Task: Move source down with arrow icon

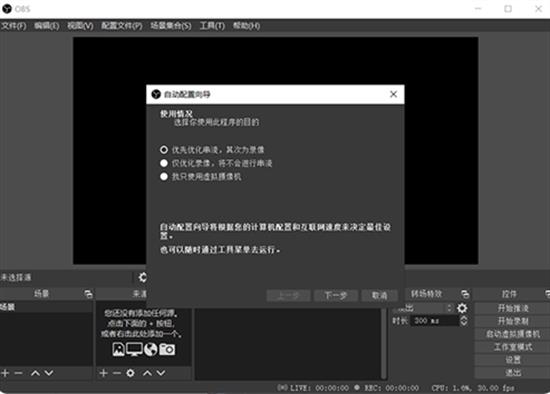Action: tap(161, 373)
